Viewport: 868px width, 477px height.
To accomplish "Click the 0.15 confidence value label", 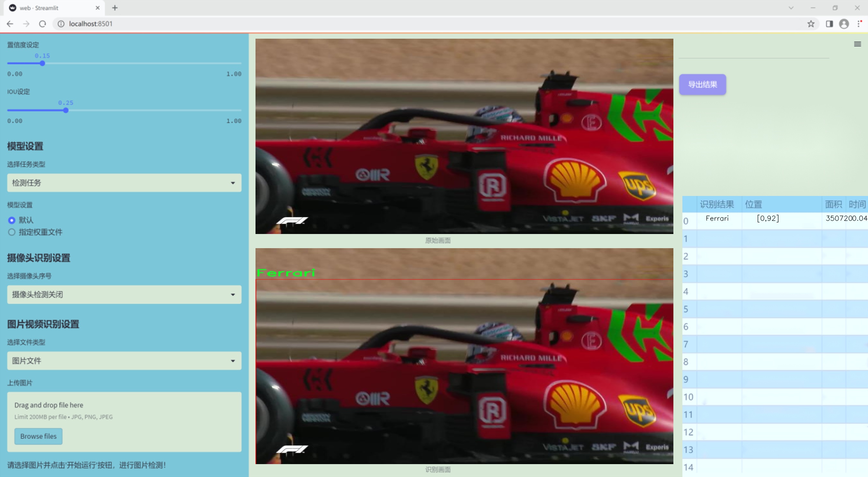I will [42, 56].
